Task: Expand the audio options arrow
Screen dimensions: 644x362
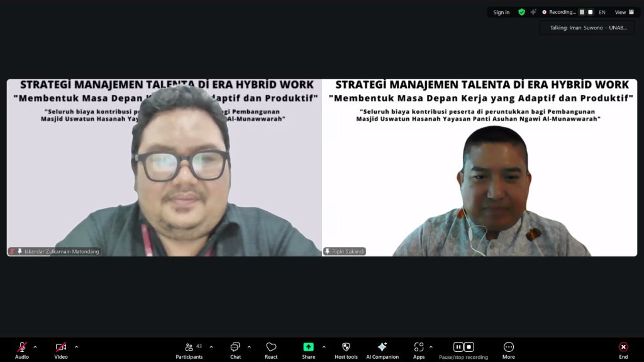Action: click(35, 347)
